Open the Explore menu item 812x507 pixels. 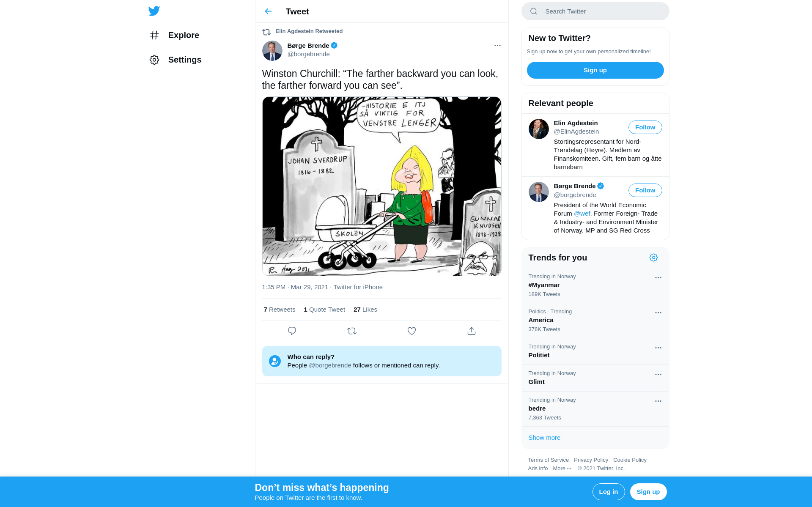(175, 35)
